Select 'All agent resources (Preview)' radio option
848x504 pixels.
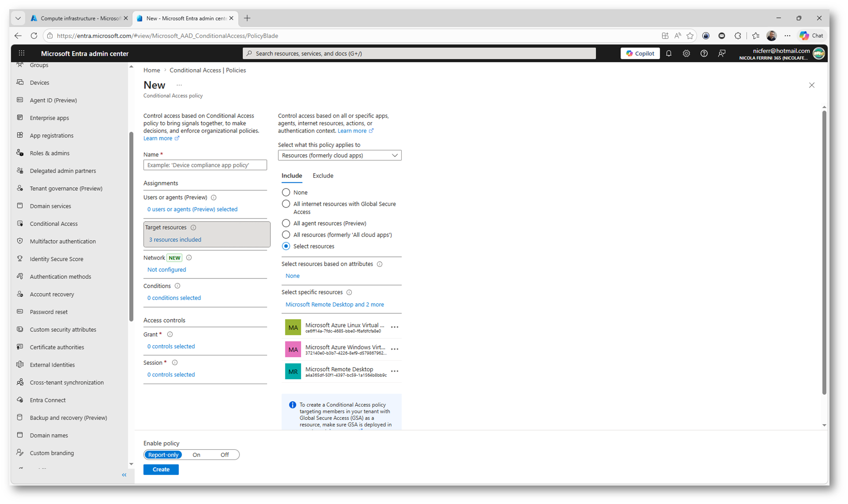click(x=286, y=223)
